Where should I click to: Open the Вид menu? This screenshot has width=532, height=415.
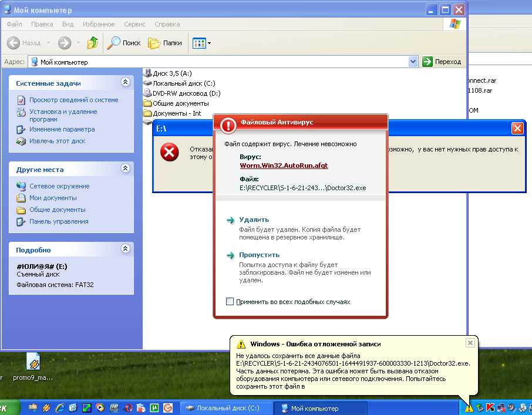(68, 24)
